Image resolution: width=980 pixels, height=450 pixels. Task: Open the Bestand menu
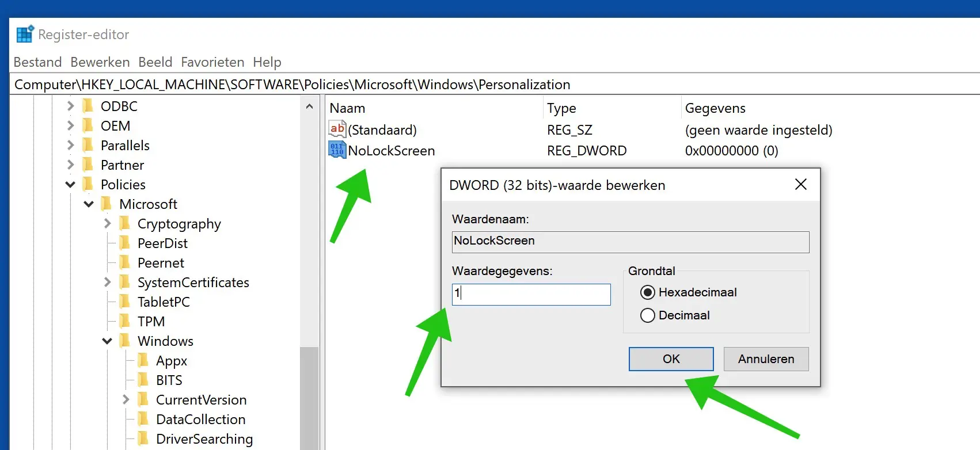(x=37, y=62)
